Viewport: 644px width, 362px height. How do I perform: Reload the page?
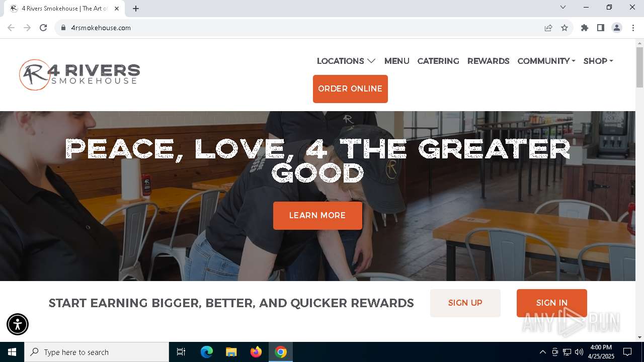43,28
